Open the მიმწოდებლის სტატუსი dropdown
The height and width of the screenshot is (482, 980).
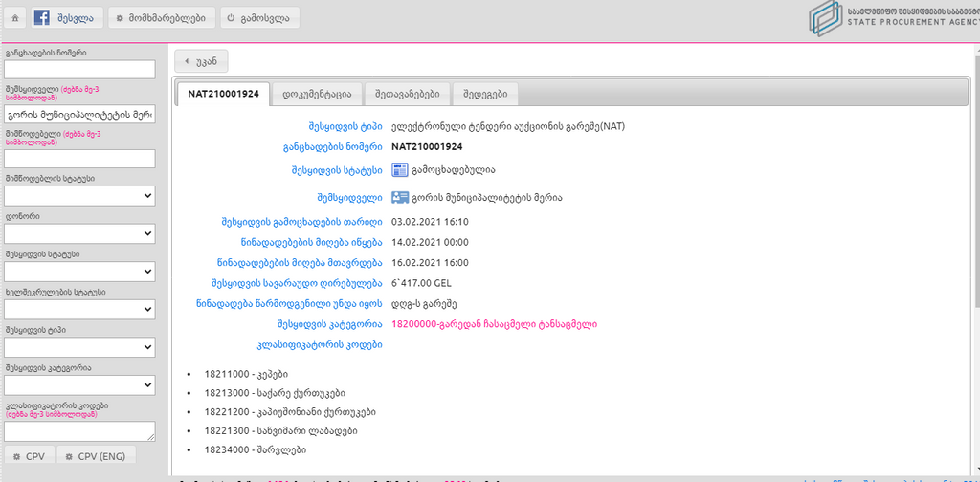pyautogui.click(x=79, y=196)
